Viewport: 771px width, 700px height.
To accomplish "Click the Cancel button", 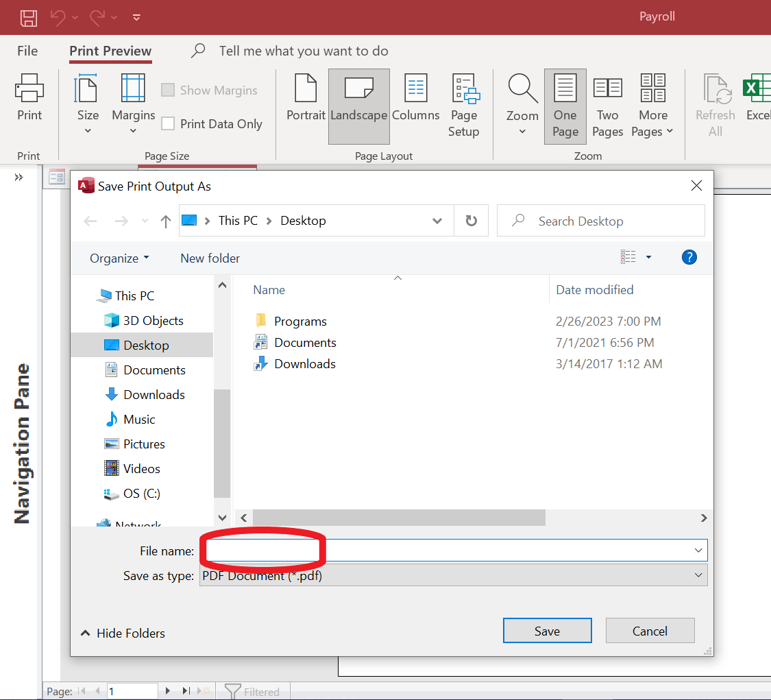I will click(x=650, y=631).
